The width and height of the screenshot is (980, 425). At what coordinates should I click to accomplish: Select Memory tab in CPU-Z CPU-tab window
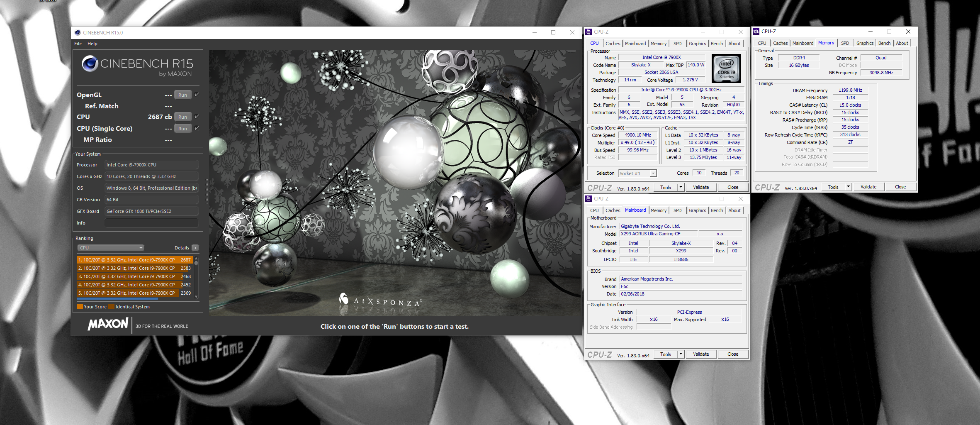tap(659, 44)
